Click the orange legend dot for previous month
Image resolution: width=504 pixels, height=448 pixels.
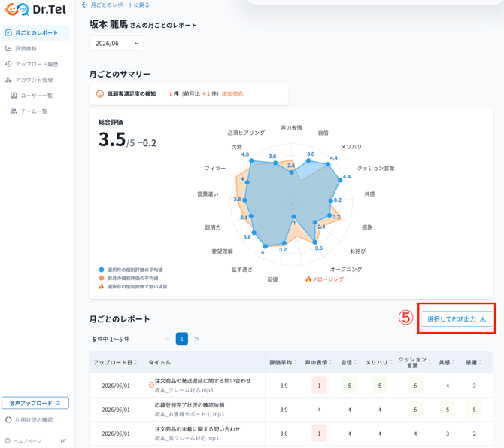tap(102, 278)
